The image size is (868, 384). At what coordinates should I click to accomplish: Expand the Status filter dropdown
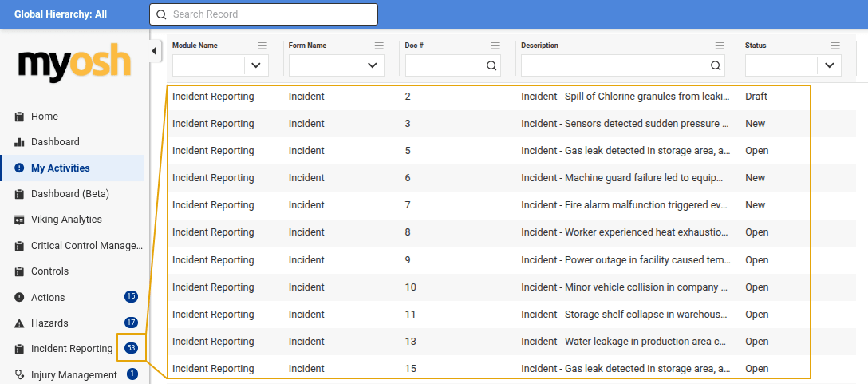830,65
